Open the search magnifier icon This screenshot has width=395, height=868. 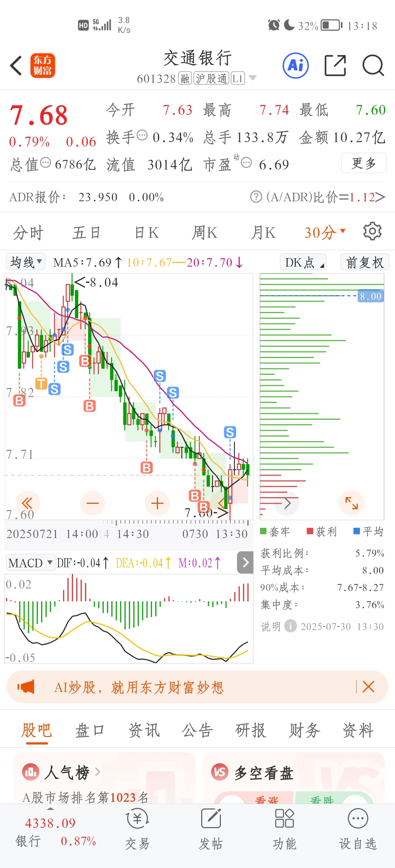coord(373,66)
